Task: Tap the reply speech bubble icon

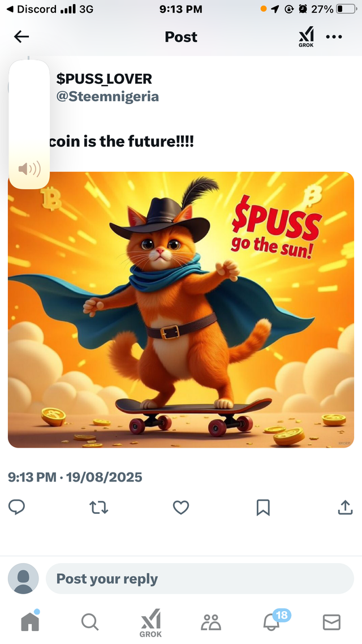Action: coord(17,507)
